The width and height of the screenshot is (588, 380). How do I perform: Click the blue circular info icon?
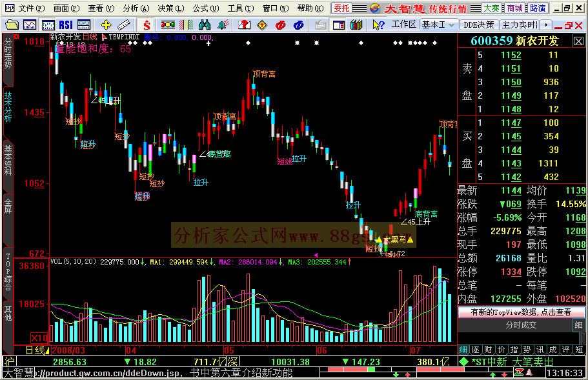coord(298,25)
